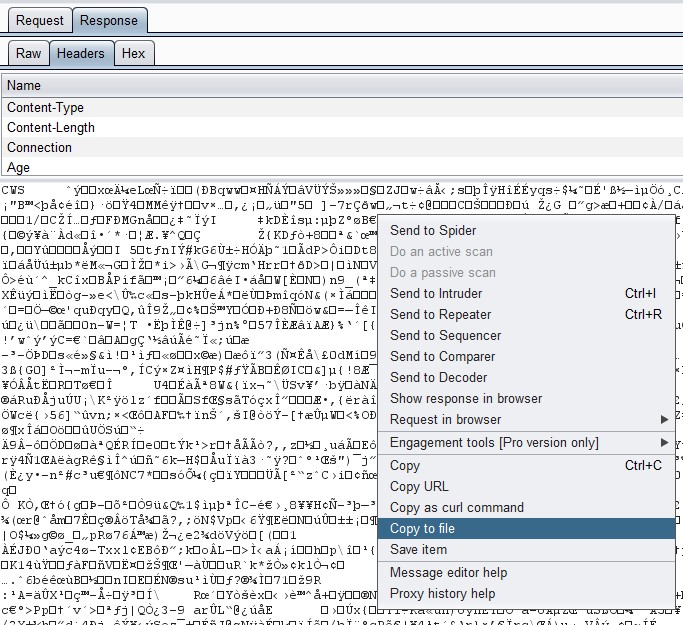This screenshot has height=625, width=683.
Task: Choose Copy from context menu
Action: pyautogui.click(x=526, y=466)
